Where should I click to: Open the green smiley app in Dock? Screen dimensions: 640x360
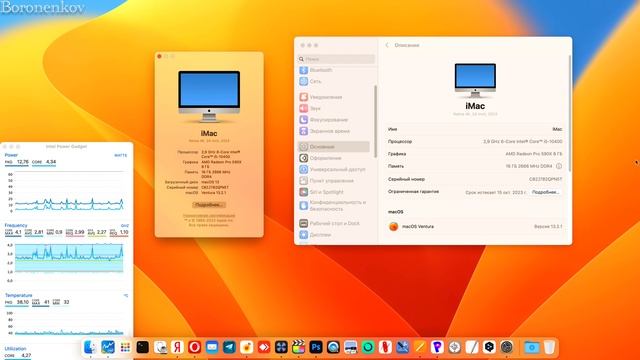point(368,347)
